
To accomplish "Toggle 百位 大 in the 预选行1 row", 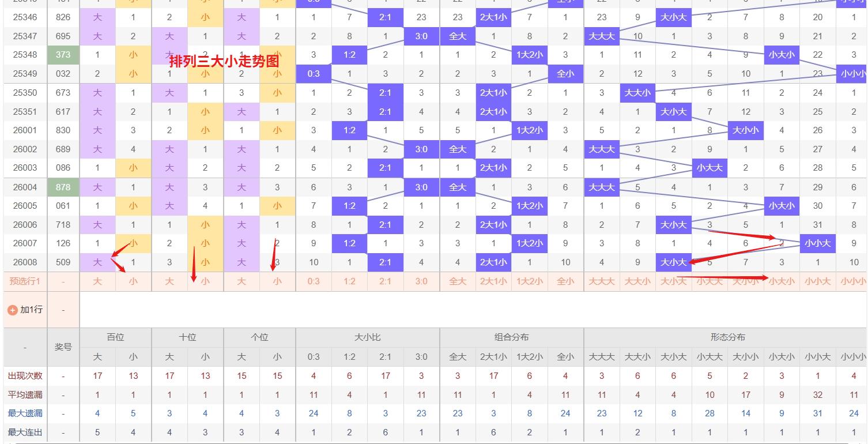I will [97, 281].
